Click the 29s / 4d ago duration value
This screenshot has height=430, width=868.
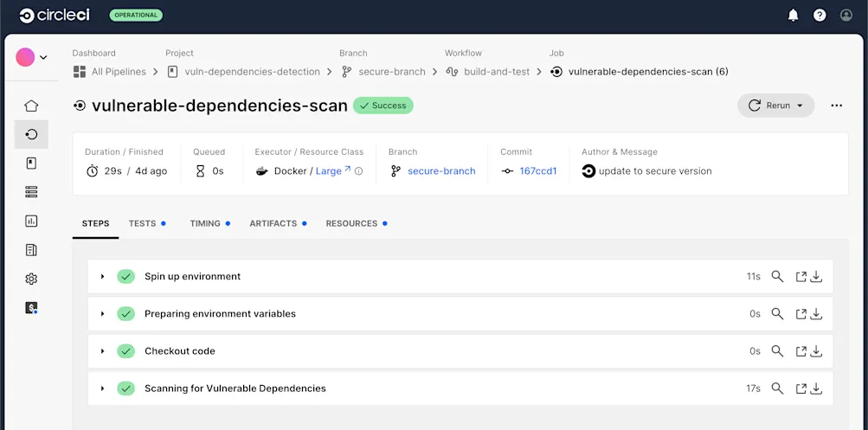(136, 171)
